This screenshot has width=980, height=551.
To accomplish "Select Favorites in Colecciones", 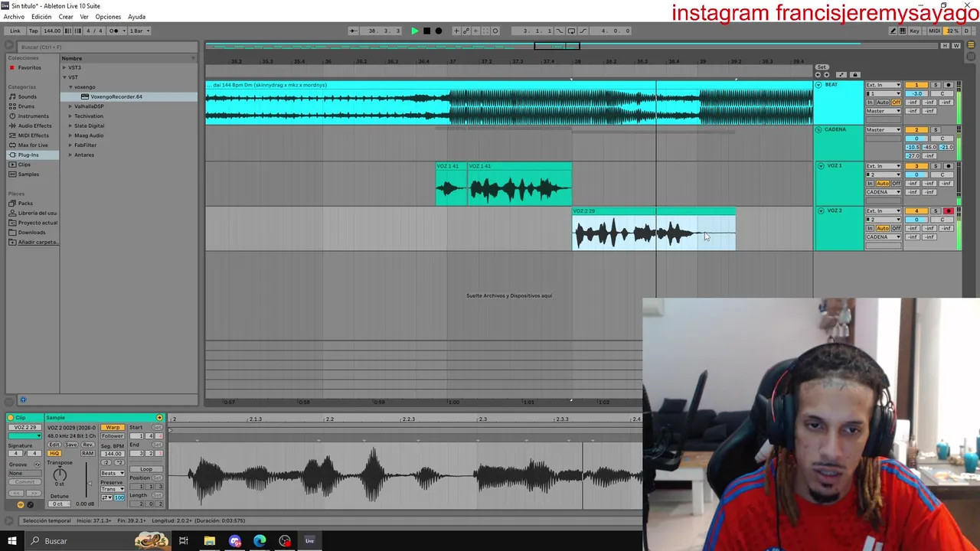I will pyautogui.click(x=29, y=67).
